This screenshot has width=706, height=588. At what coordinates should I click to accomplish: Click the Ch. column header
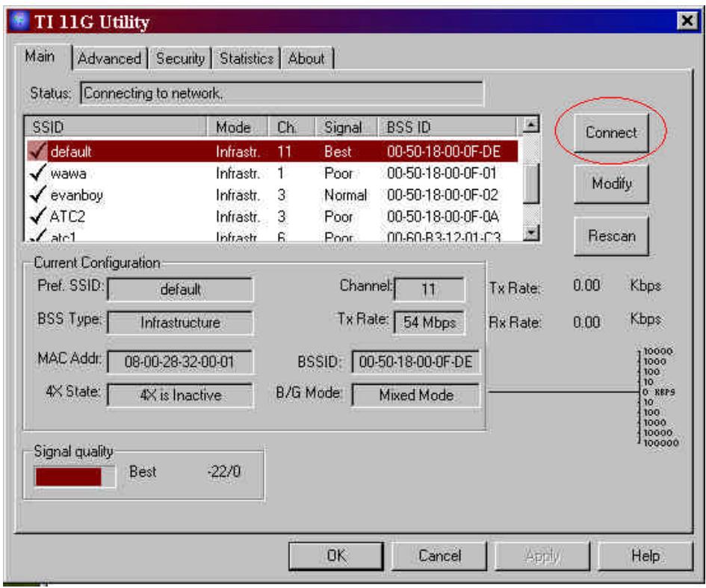click(291, 127)
